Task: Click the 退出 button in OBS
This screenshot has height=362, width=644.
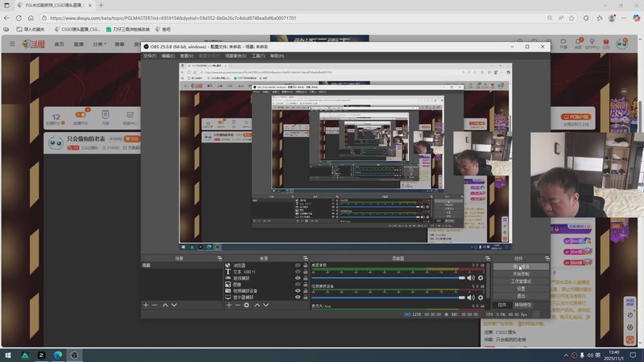Action: click(521, 296)
